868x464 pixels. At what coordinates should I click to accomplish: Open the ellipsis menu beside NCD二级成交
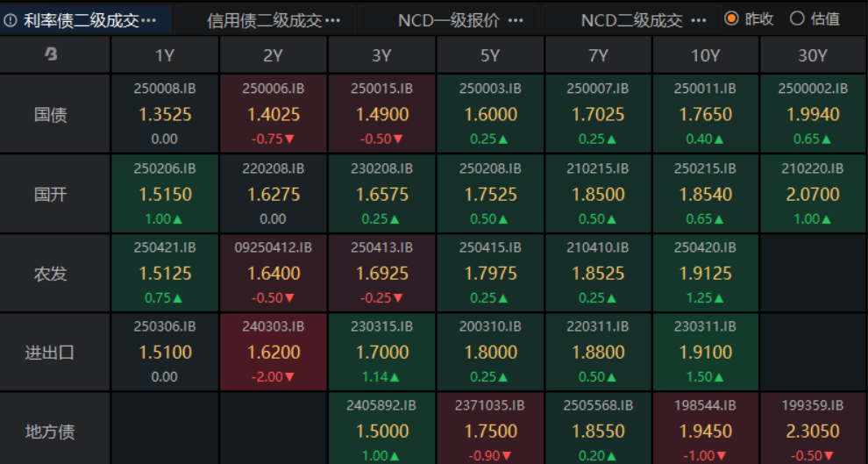(x=699, y=19)
